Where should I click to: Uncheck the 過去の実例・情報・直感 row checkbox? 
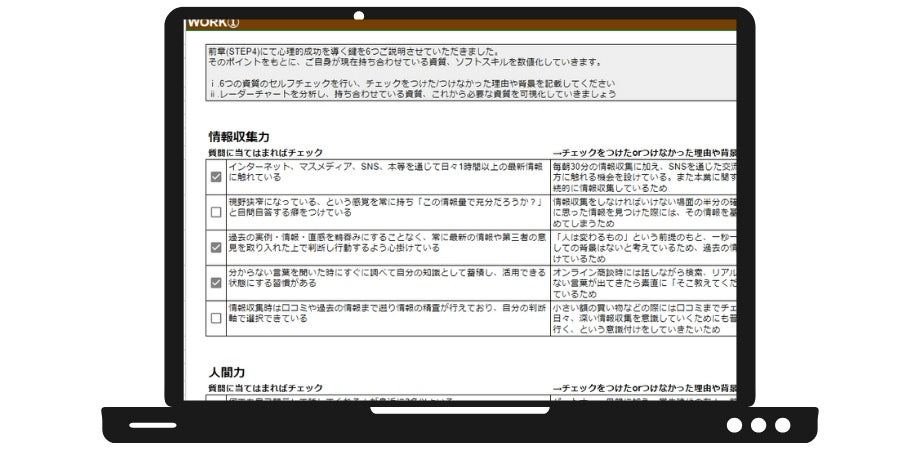pos(216,248)
